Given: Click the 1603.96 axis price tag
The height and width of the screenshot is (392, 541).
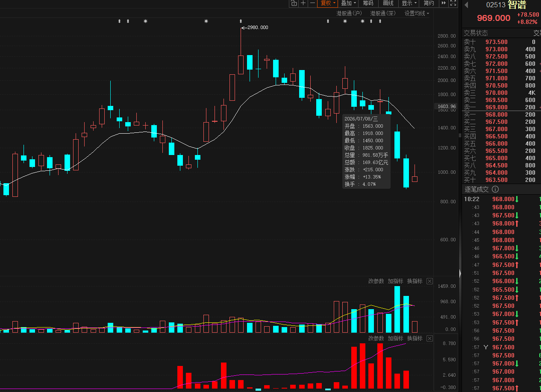Looking at the screenshot, I should point(445,106).
